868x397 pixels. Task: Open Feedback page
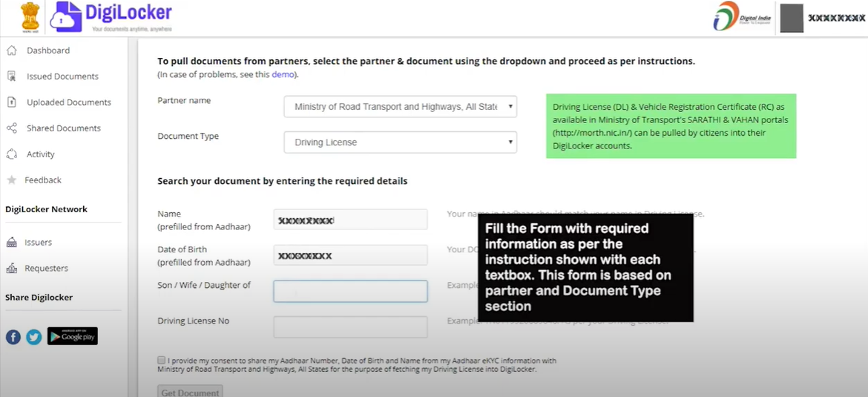point(43,180)
